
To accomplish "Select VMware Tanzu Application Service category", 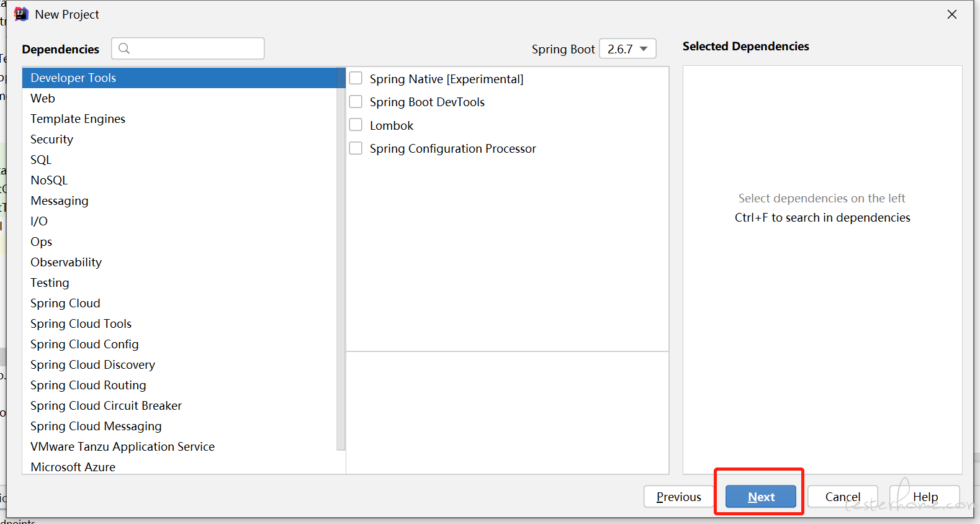I will (179, 446).
